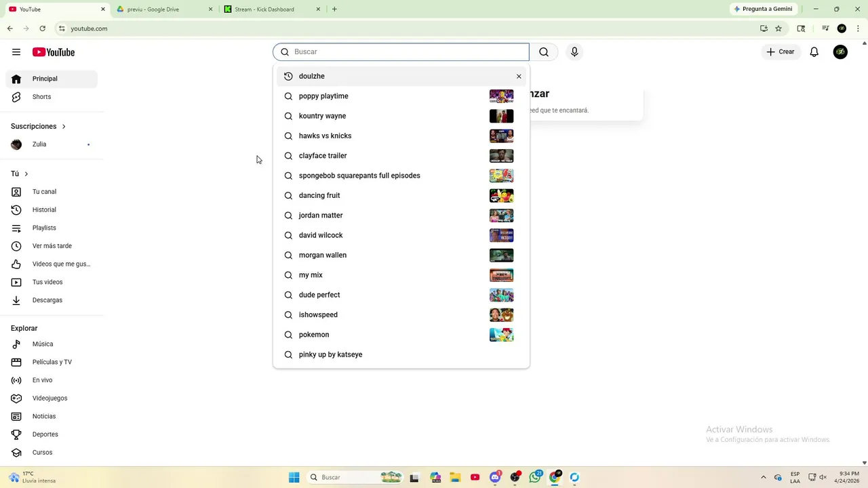
Task: Click the magnifier search button
Action: (x=544, y=52)
